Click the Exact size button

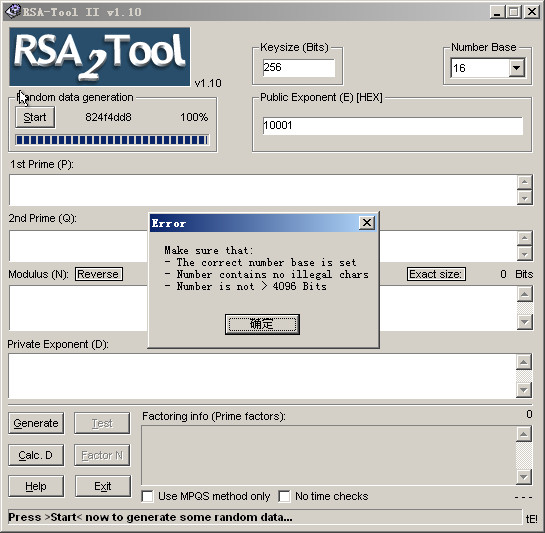[x=436, y=274]
